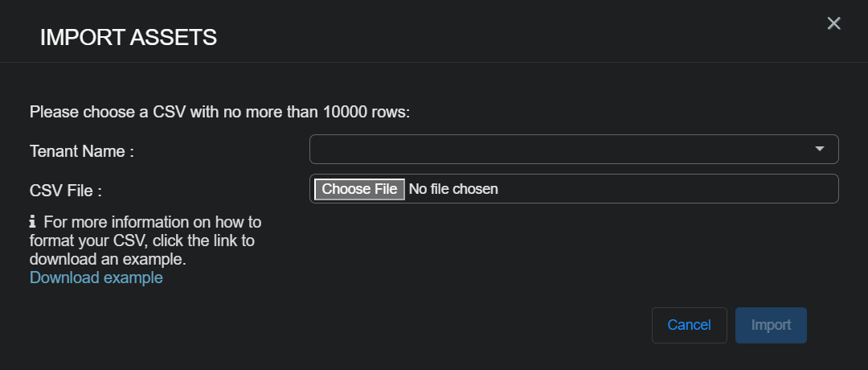The image size is (868, 370).
Task: Click the "No file chosen" text
Action: click(453, 189)
